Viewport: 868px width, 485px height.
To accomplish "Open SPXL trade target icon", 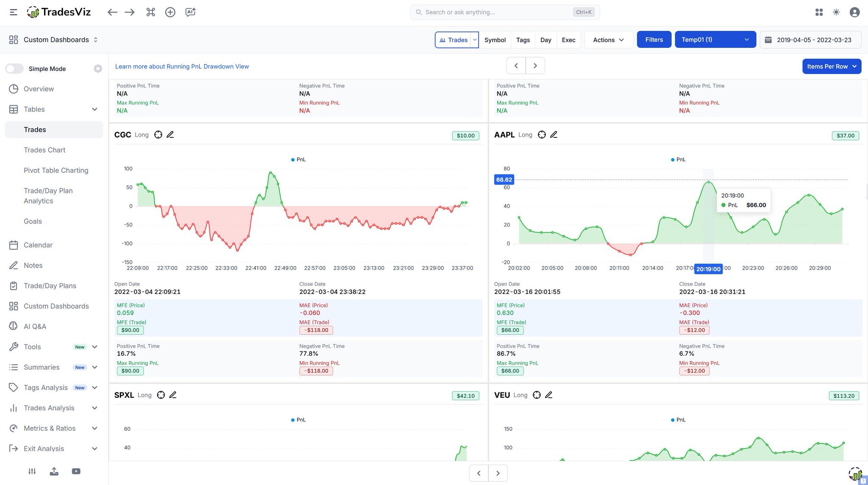I will (x=161, y=395).
